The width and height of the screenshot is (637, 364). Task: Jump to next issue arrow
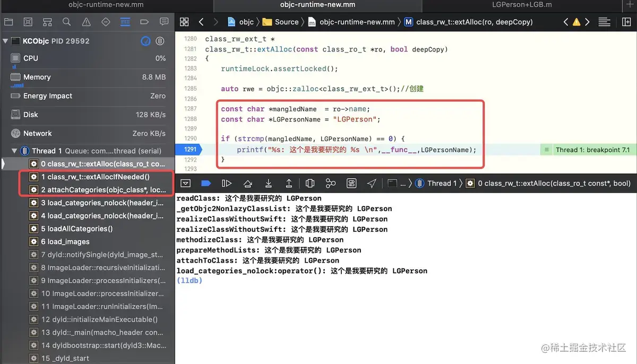587,22
